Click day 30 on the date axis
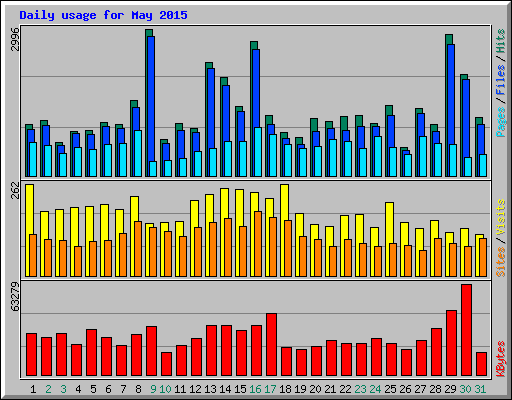Screen dimensions: 512x400 (x=465, y=389)
